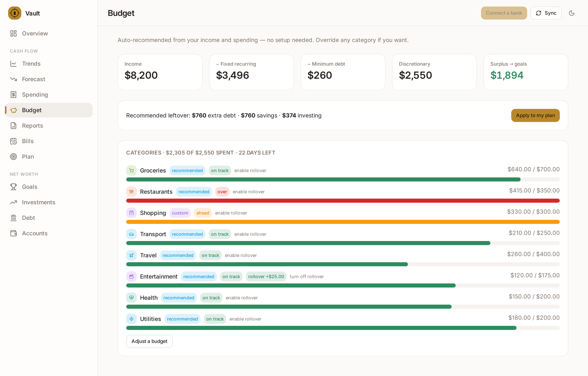The width and height of the screenshot is (588, 376).
Task: Sync accounts with the Sync button
Action: point(546,13)
